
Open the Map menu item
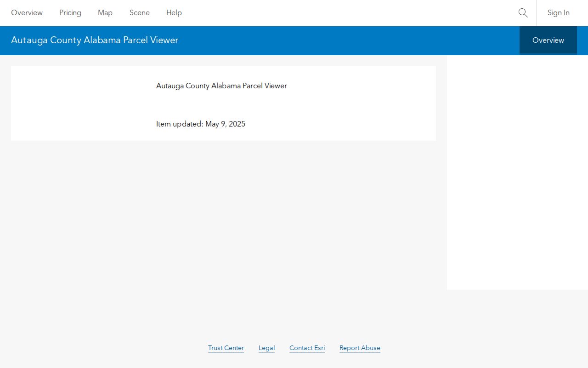tap(105, 13)
